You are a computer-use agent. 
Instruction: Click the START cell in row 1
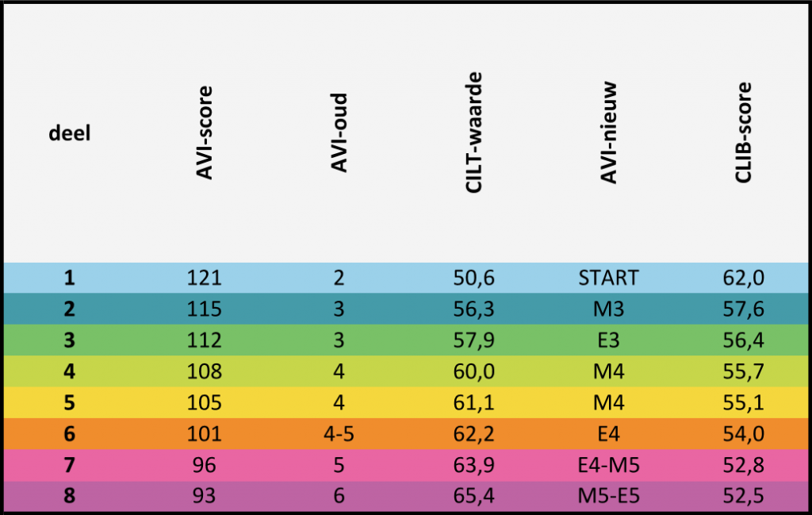[609, 278]
